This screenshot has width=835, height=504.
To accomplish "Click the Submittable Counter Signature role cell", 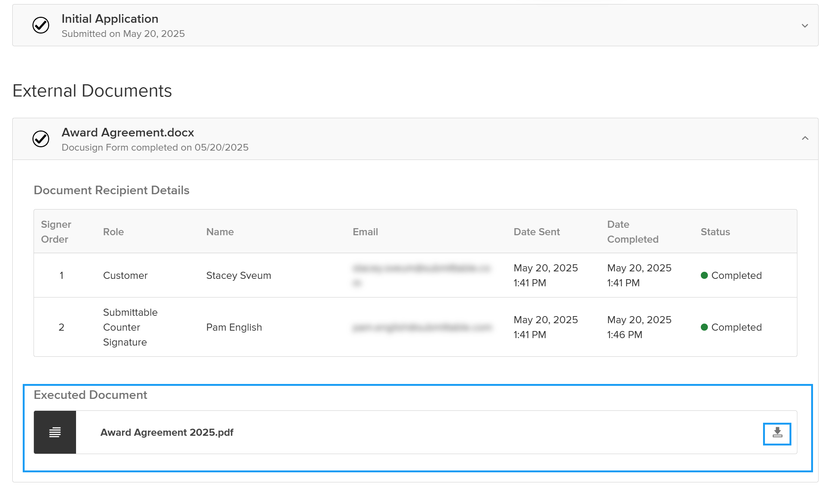I will 130,327.
